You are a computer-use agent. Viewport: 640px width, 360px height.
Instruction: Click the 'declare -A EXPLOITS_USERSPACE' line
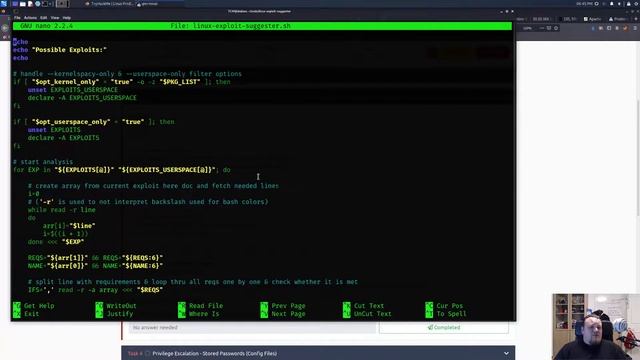tap(82, 98)
